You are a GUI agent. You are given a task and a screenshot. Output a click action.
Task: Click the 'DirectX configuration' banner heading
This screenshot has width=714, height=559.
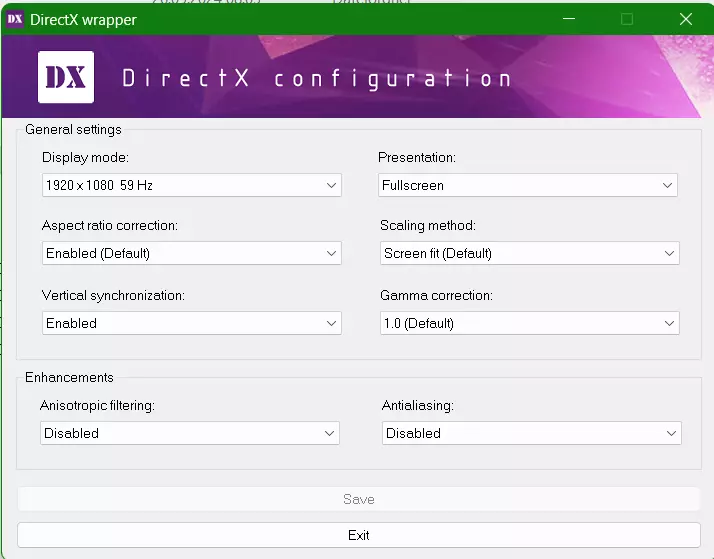pyautogui.click(x=316, y=78)
